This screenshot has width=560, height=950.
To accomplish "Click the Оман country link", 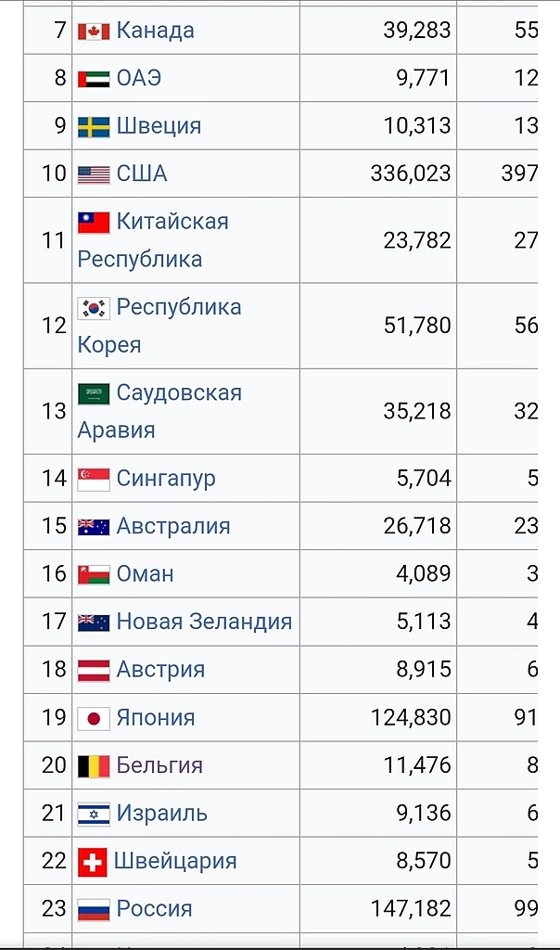I will coord(145,574).
